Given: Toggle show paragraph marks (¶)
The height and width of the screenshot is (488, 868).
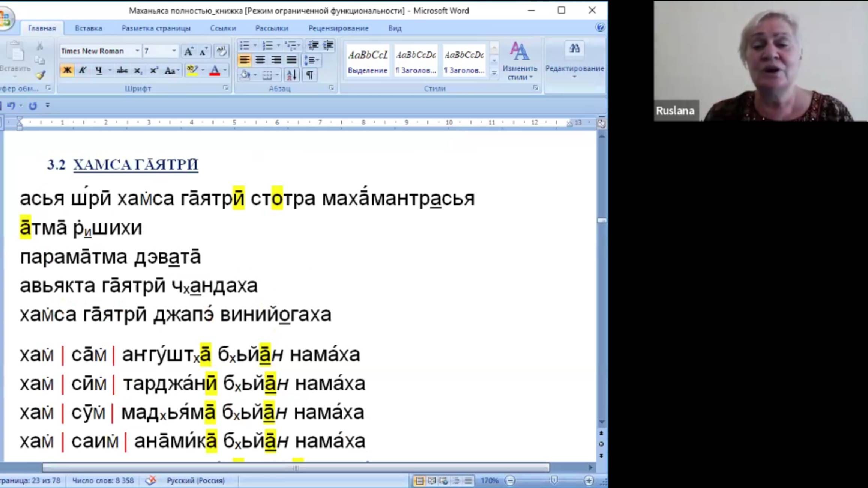Looking at the screenshot, I should coord(309,75).
